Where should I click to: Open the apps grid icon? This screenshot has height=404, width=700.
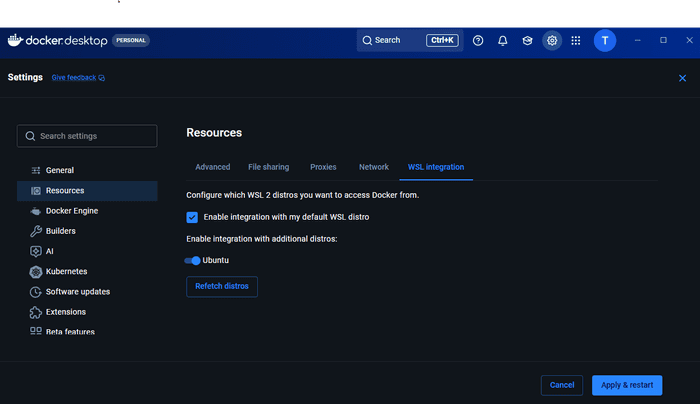point(576,41)
